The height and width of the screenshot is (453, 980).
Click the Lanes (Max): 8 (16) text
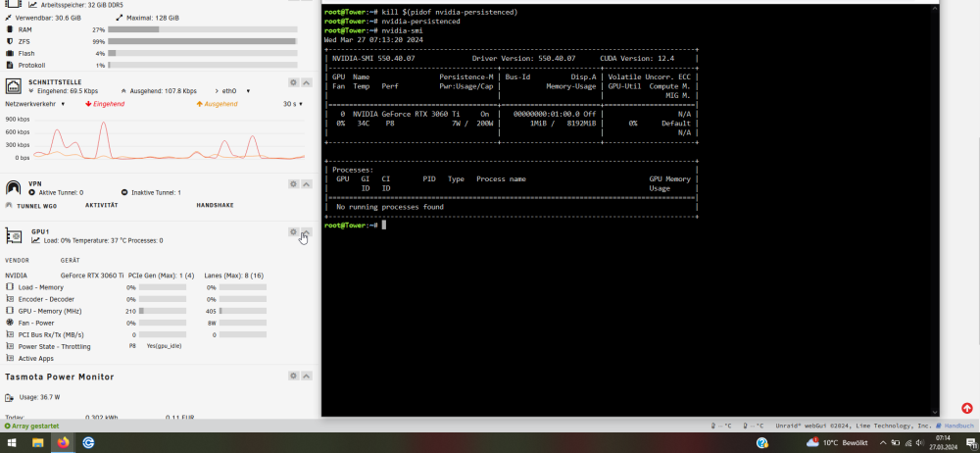pyautogui.click(x=234, y=276)
